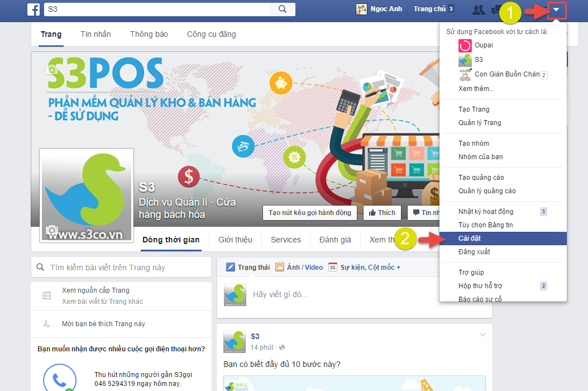The height and width of the screenshot is (391, 588).
Task: Click the top search input field
Action: [x=157, y=9]
